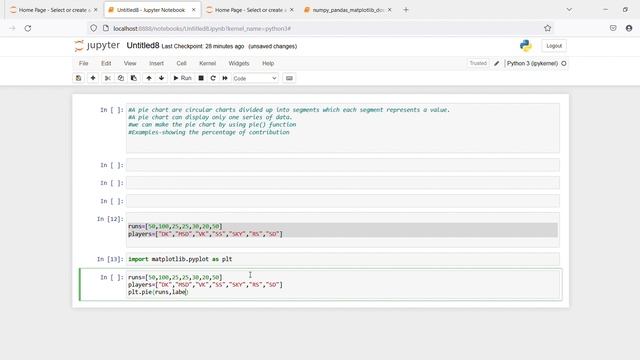The image size is (640, 360).
Task: Open the View menu
Action: (x=130, y=63)
